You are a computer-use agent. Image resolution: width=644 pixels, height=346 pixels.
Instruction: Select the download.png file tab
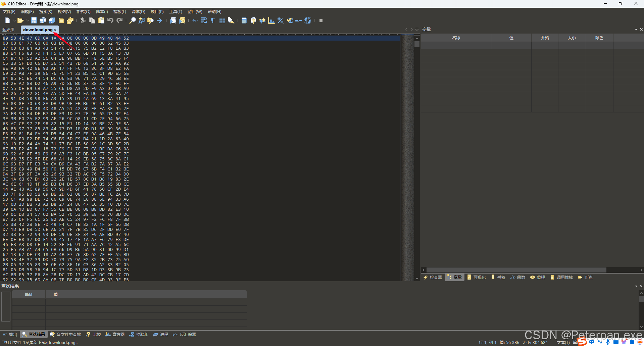click(x=38, y=30)
